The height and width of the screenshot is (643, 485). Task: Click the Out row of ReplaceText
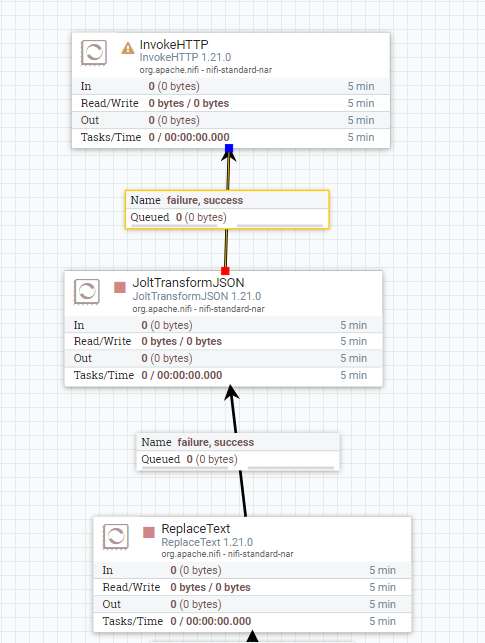pyautogui.click(x=253, y=604)
